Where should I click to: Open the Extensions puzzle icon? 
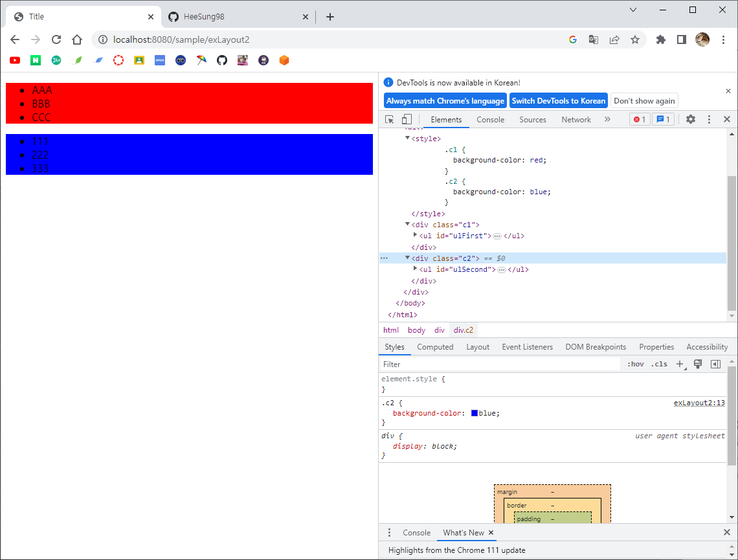pos(661,39)
